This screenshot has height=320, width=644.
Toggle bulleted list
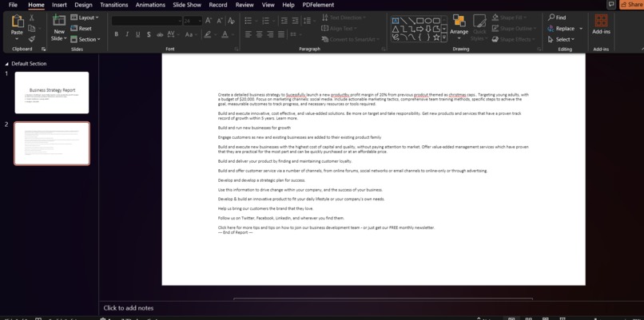click(248, 21)
